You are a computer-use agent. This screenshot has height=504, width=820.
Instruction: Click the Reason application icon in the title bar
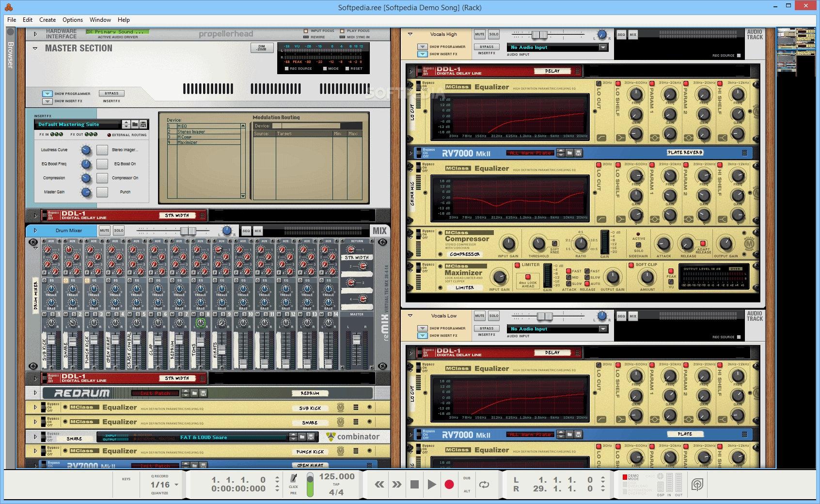(x=9, y=7)
